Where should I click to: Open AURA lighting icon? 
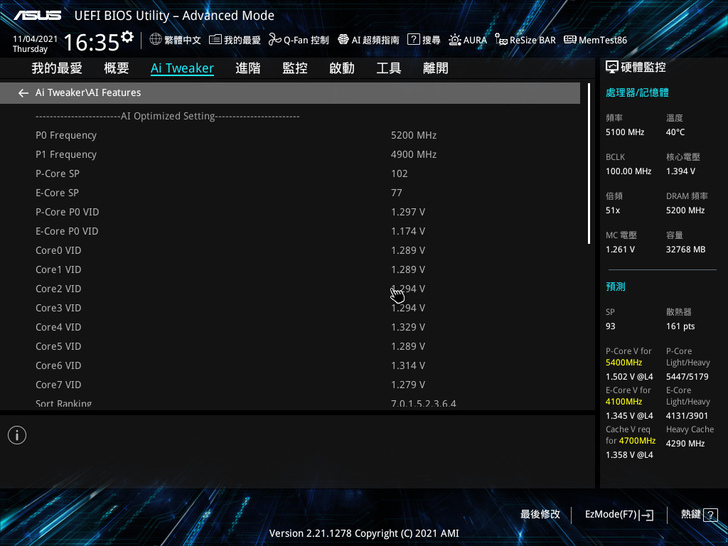pyautogui.click(x=455, y=40)
